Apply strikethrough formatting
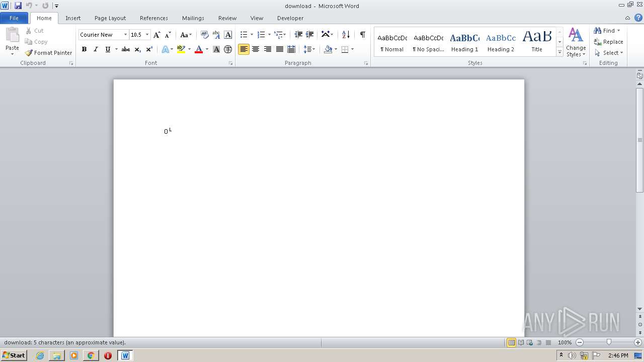The width and height of the screenshot is (644, 362). pyautogui.click(x=126, y=49)
